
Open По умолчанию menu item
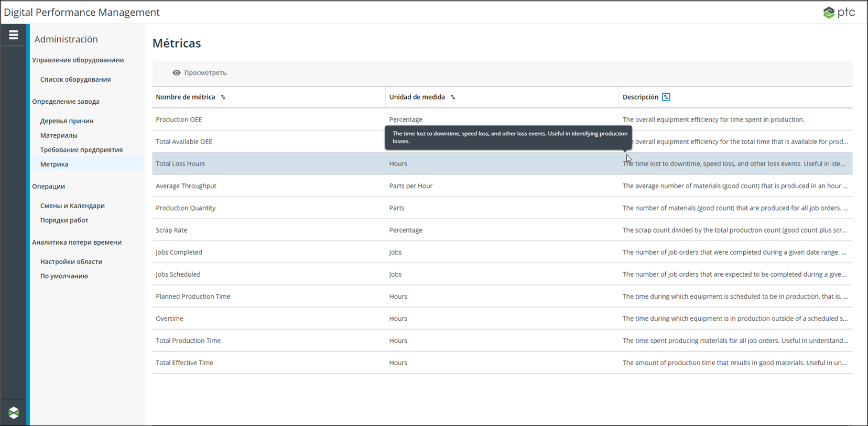point(64,276)
